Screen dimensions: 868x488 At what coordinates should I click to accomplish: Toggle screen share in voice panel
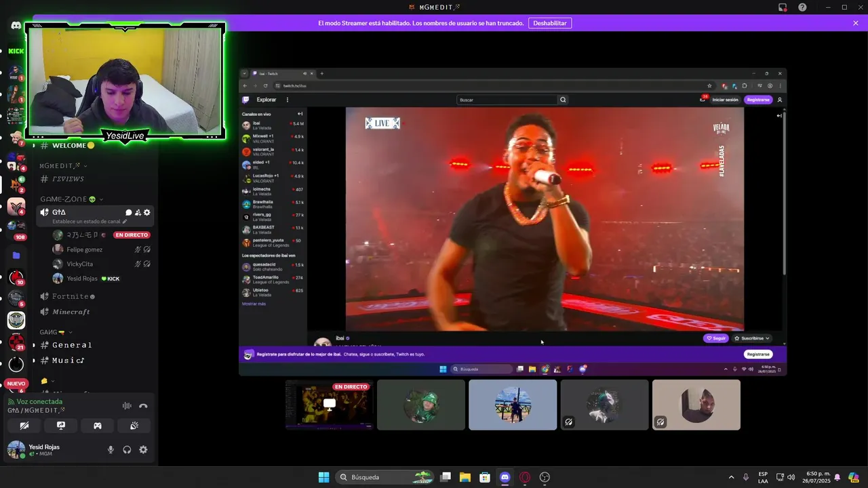pyautogui.click(x=61, y=426)
